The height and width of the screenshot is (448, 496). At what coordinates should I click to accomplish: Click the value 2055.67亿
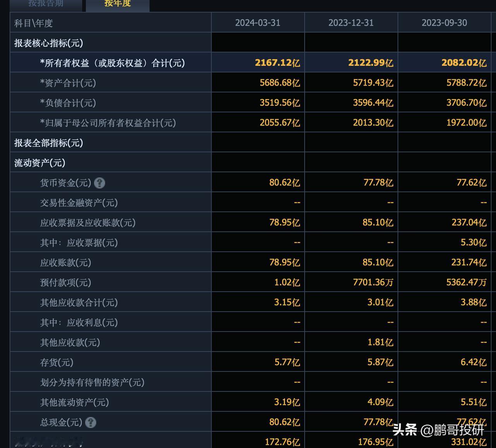[280, 123]
